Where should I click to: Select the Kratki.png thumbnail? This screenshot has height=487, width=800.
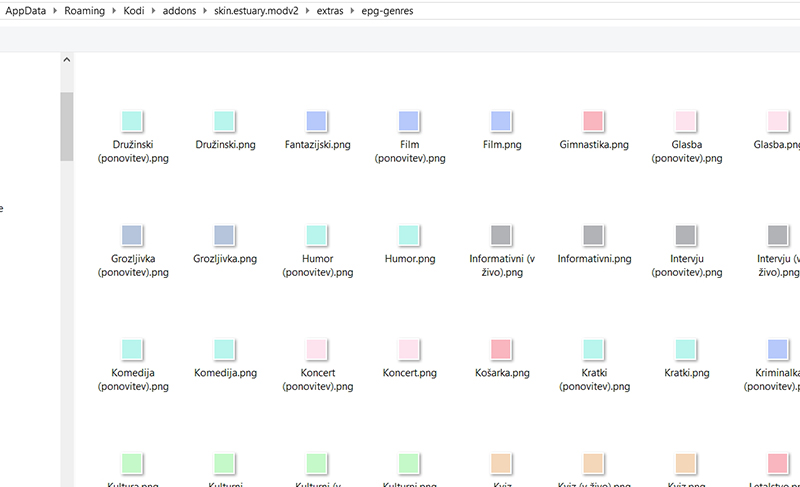(x=686, y=349)
